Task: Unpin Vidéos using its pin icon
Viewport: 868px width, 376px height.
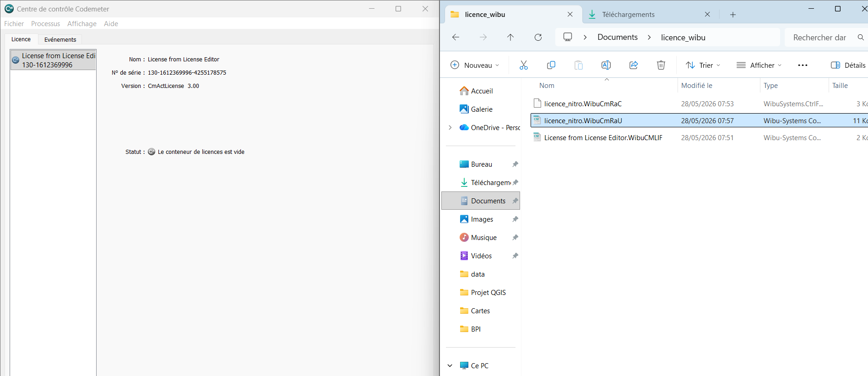Action: click(515, 256)
